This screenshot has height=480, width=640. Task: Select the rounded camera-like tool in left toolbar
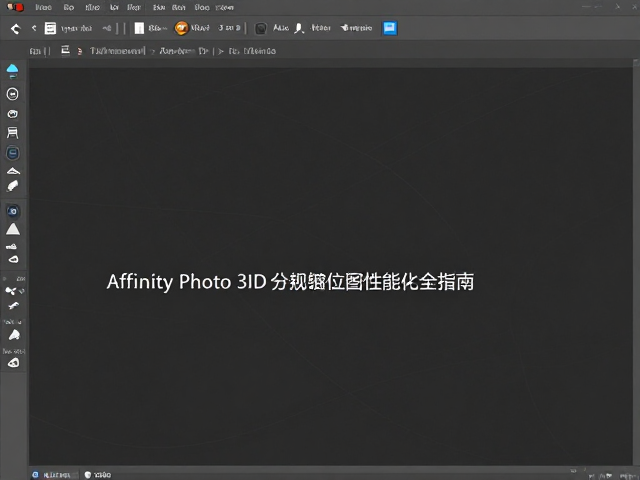pos(13,114)
